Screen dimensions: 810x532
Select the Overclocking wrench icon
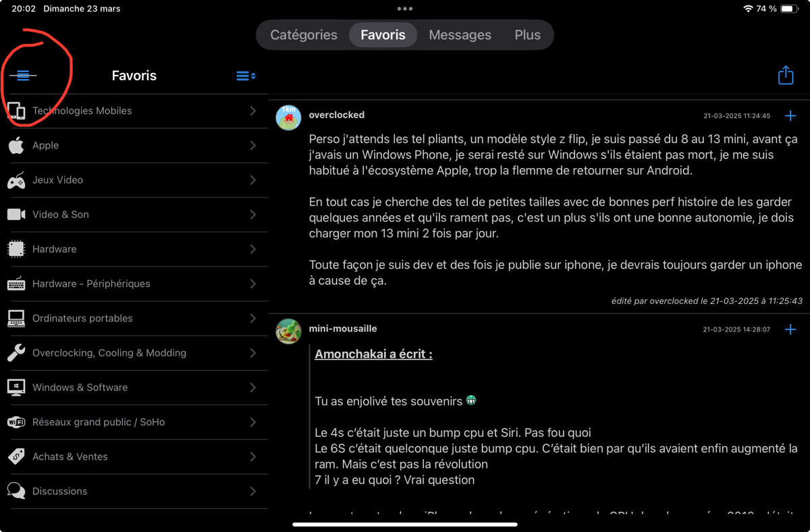(x=16, y=352)
